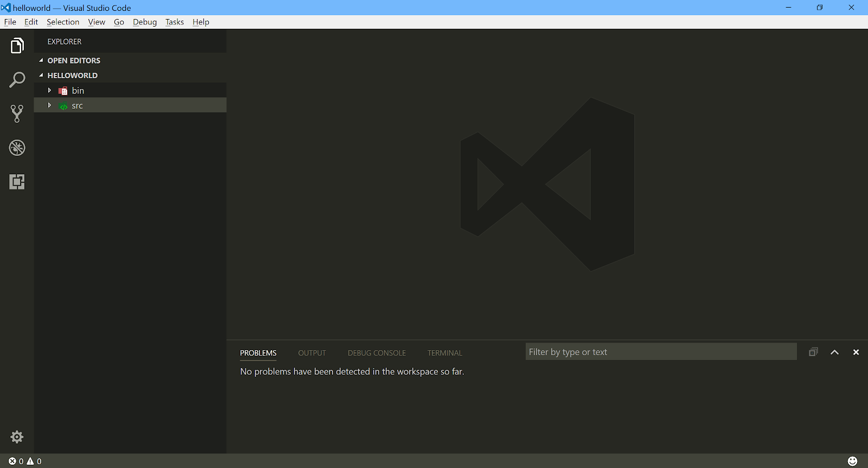
Task: Switch to the OUTPUT tab
Action: (312, 353)
